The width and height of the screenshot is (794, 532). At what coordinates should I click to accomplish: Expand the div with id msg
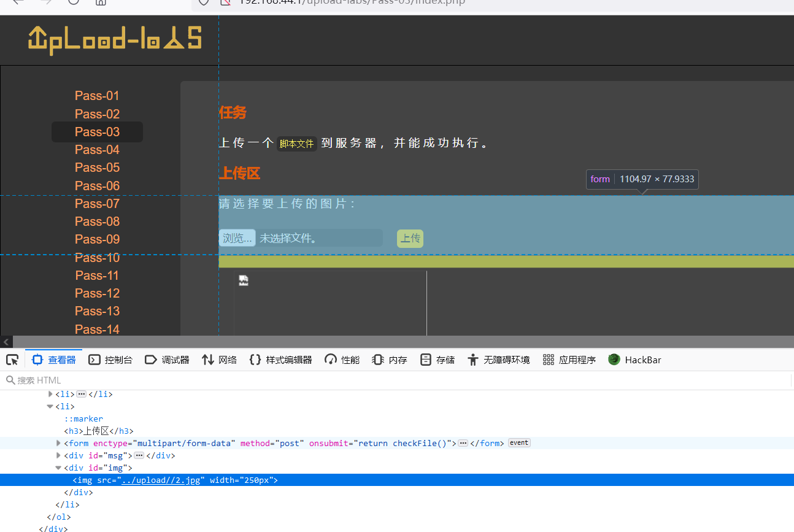click(58, 455)
